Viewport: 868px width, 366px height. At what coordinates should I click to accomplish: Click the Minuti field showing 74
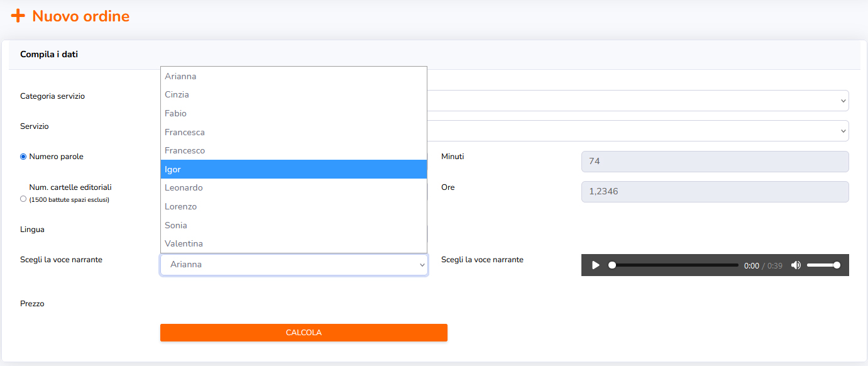pyautogui.click(x=715, y=162)
